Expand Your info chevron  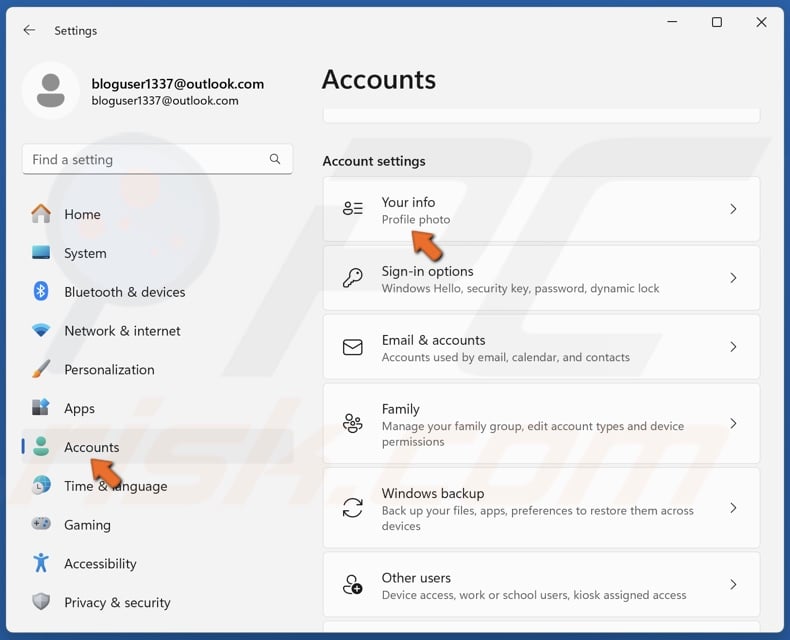[734, 209]
